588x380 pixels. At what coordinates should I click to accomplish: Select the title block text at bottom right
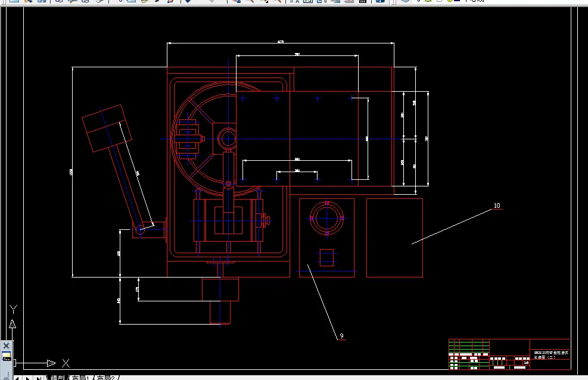(551, 355)
